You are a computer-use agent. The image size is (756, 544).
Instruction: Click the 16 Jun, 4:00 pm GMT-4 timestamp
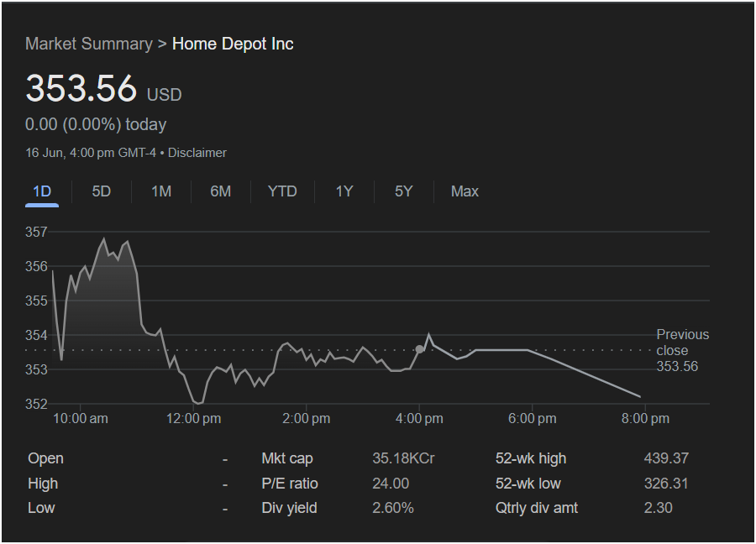coord(91,153)
